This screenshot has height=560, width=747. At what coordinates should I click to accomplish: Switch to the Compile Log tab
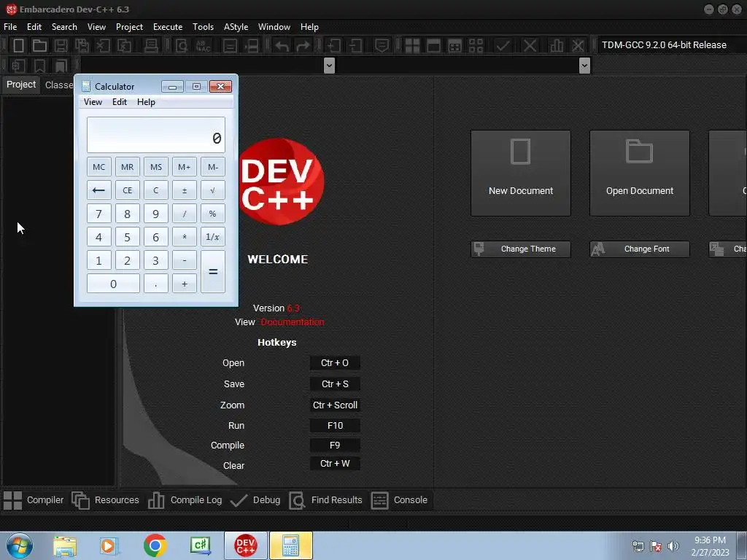185,500
